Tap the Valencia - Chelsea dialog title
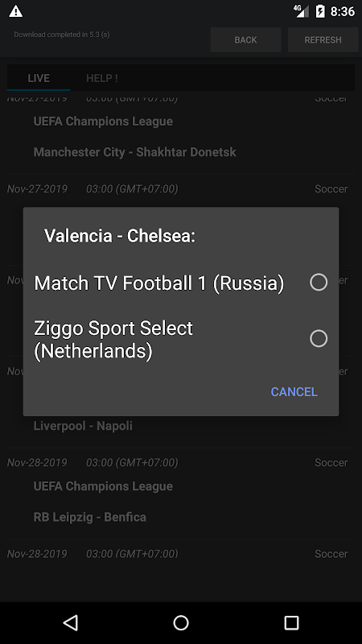Image resolution: width=362 pixels, height=644 pixels. click(119, 236)
